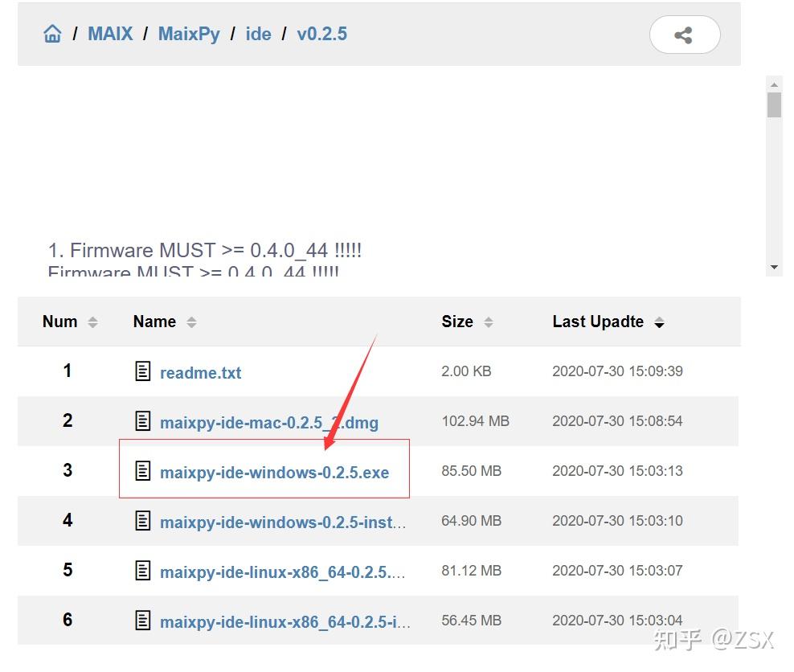The image size is (794, 672).
Task: Select the v0.2.5 breadcrumb item
Action: click(x=321, y=33)
